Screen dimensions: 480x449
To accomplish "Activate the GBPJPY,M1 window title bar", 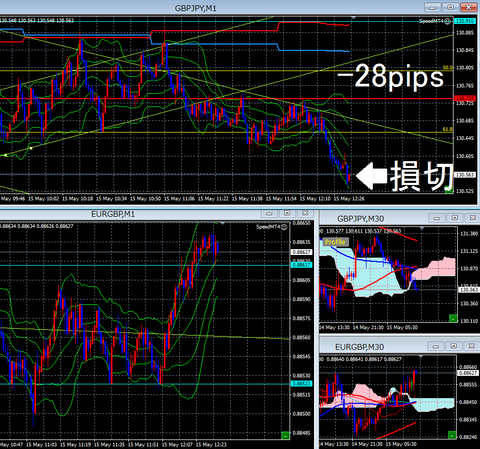I will pyautogui.click(x=196, y=8).
